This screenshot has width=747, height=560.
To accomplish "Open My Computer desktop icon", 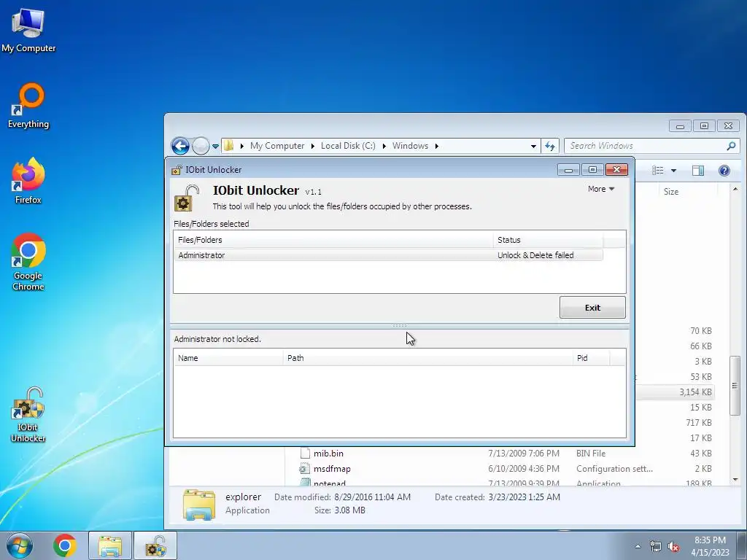I will point(28,31).
